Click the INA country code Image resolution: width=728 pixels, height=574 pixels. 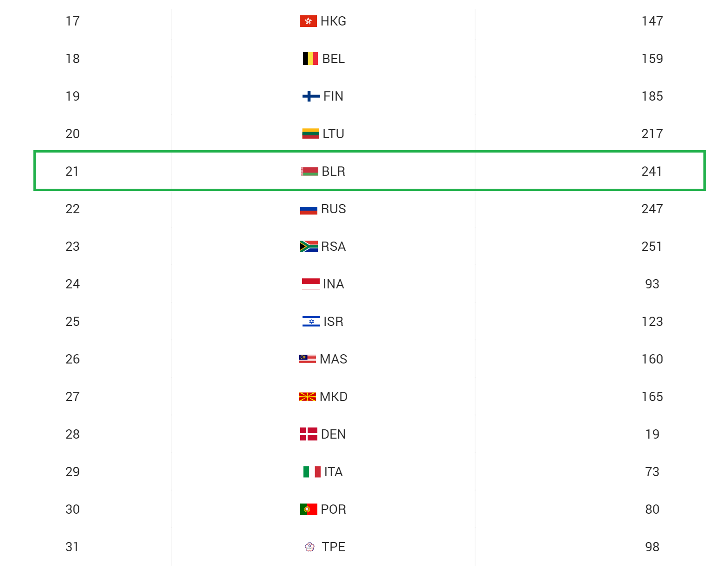(333, 284)
